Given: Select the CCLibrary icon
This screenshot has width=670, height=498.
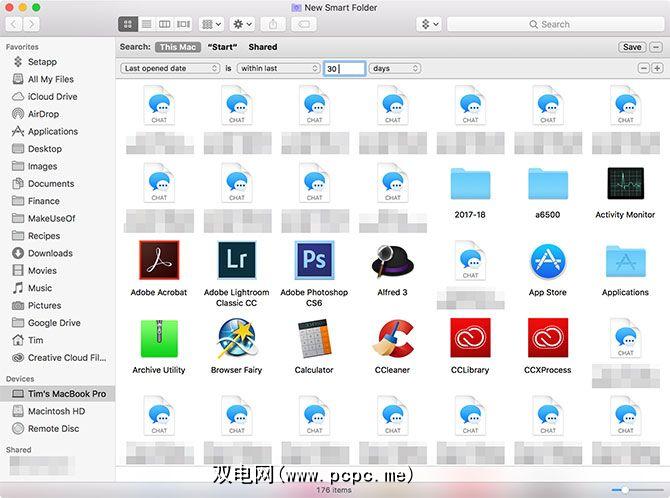Looking at the screenshot, I should click(470, 338).
